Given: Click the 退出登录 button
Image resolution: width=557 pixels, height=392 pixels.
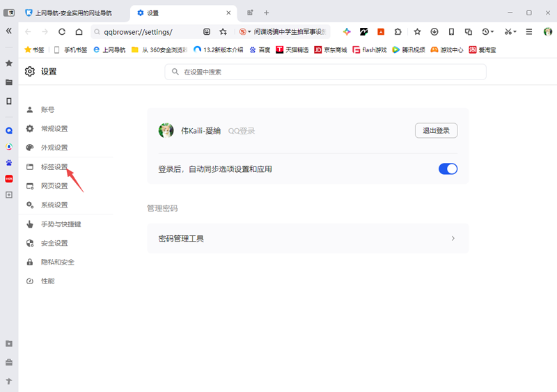Looking at the screenshot, I should pos(437,131).
